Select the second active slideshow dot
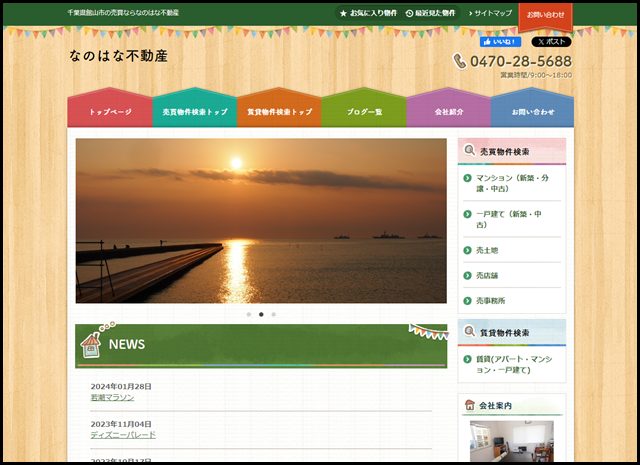The height and width of the screenshot is (465, 640). 261,314
